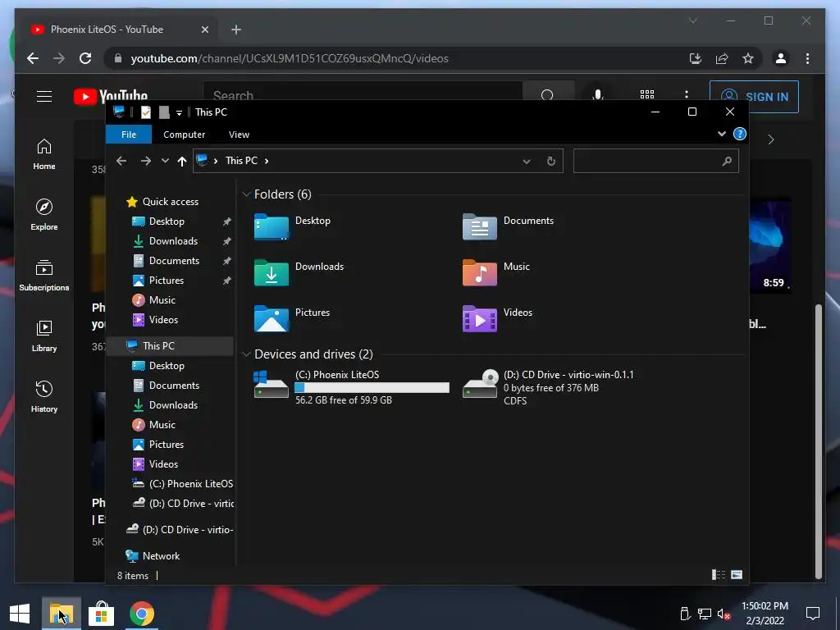The width and height of the screenshot is (840, 630).
Task: Open a new Chrome tab
Action: point(236,30)
